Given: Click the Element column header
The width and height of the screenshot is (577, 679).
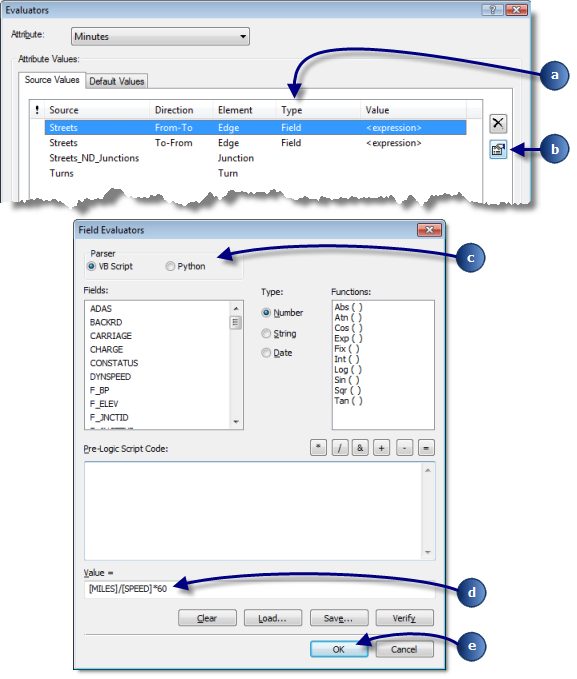Looking at the screenshot, I should (x=244, y=110).
